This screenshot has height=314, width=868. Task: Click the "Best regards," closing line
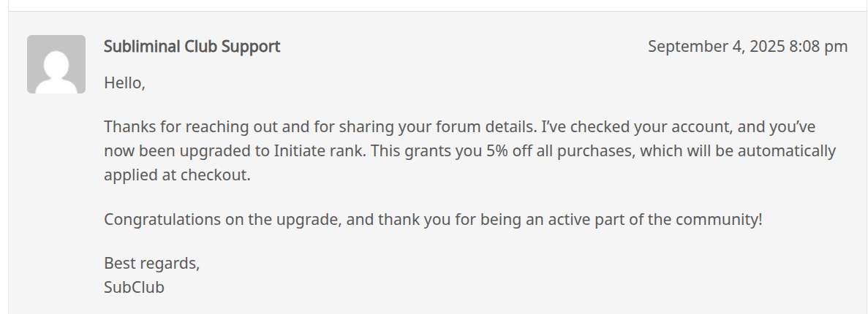click(x=151, y=263)
